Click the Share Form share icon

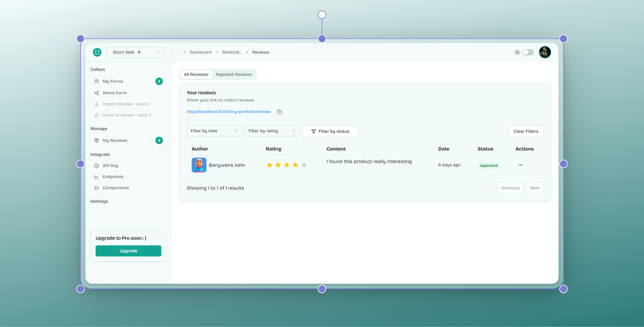(x=97, y=93)
